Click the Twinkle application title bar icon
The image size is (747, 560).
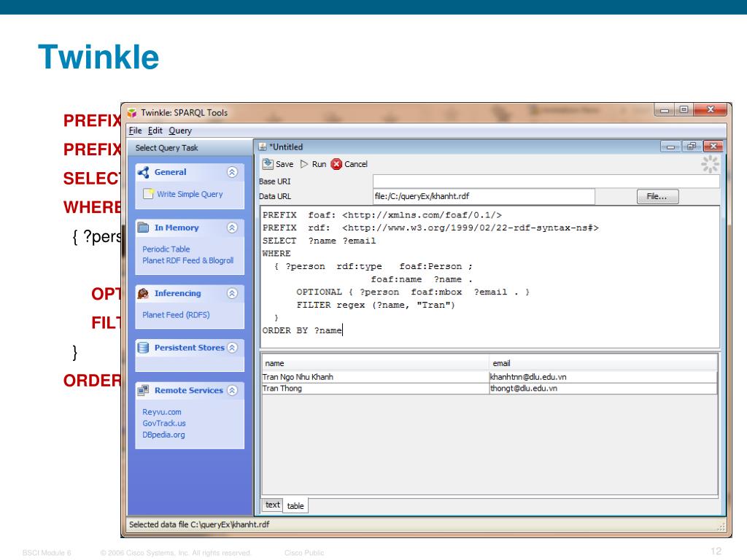coord(132,113)
